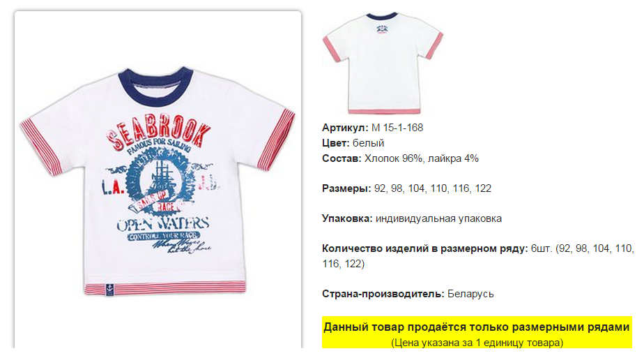
Task: Open the large front-view T-shirt image
Action: [158, 179]
